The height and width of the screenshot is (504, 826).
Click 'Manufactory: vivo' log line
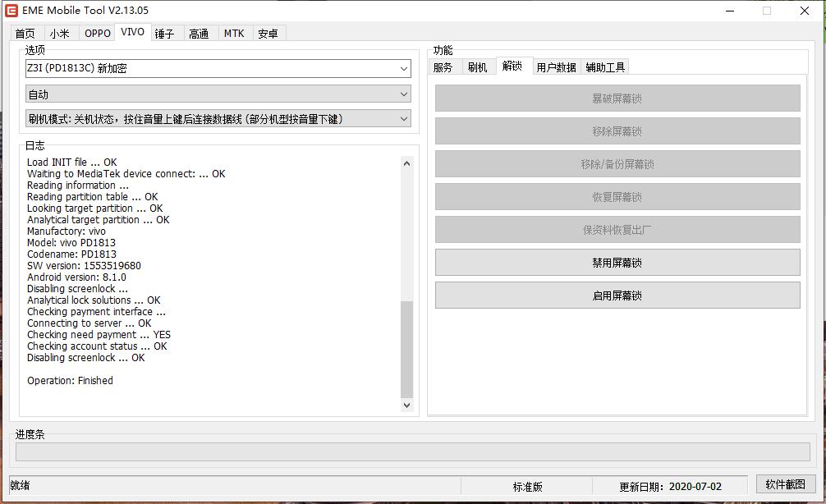pyautogui.click(x=66, y=231)
